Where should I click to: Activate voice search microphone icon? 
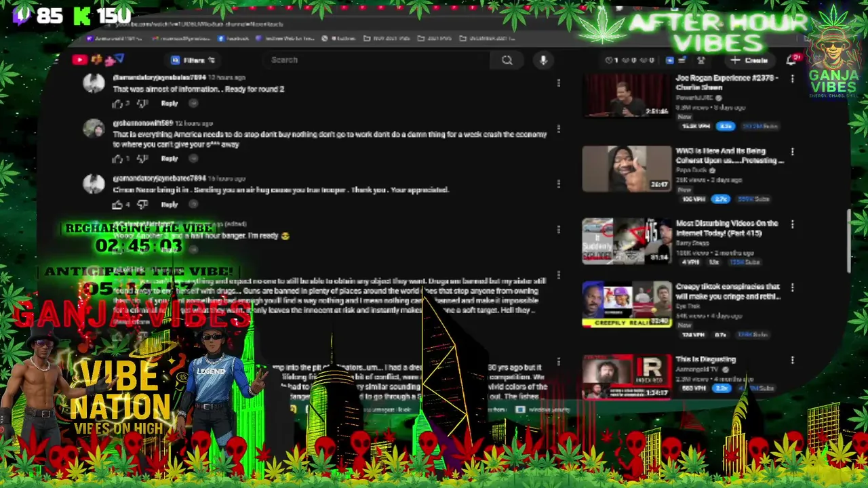tap(543, 60)
